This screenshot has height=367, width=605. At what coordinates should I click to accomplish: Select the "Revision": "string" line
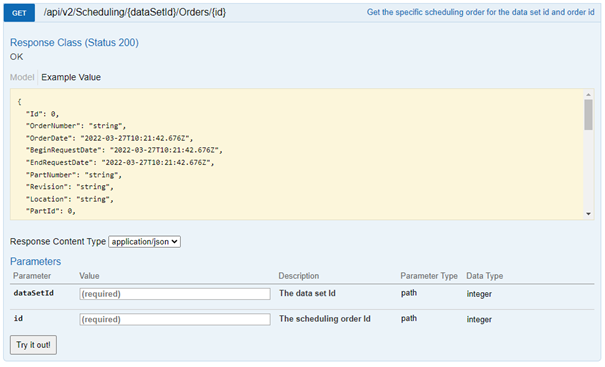click(69, 187)
